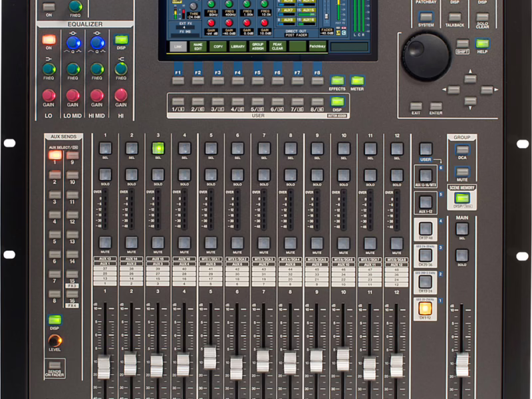
Task: Touch the large value dial
Action: (426, 57)
